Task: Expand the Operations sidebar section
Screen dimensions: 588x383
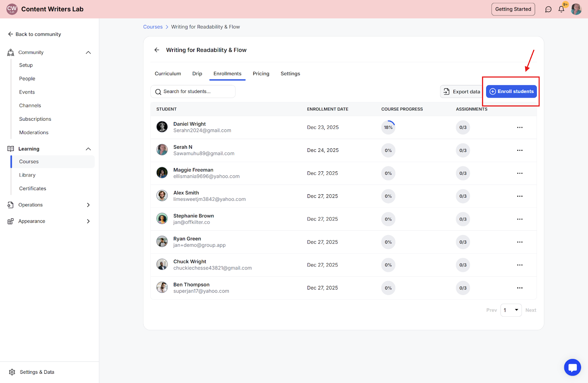Action: pyautogui.click(x=88, y=205)
